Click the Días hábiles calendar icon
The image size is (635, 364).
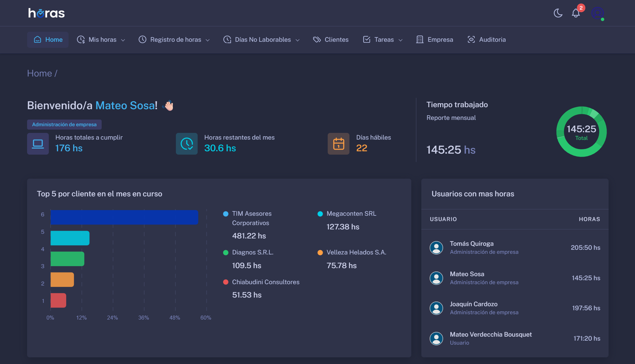tap(338, 144)
